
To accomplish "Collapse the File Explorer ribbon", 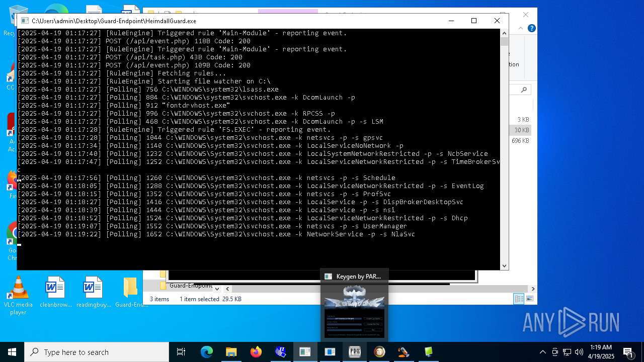I will pos(522,28).
